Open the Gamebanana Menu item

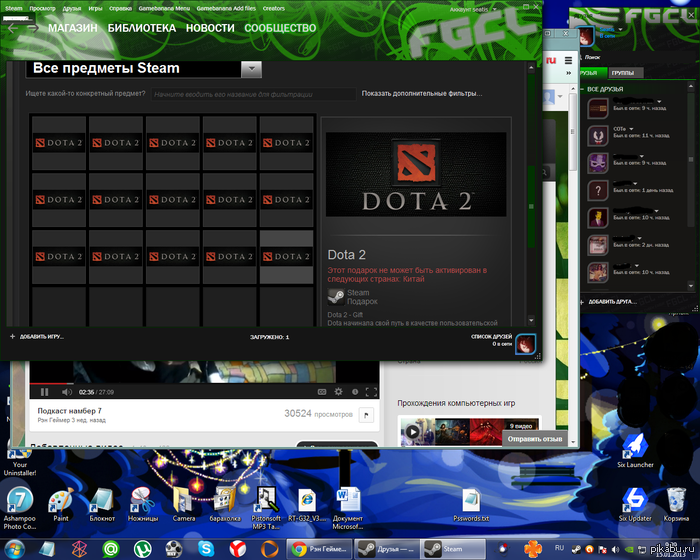pyautogui.click(x=164, y=8)
